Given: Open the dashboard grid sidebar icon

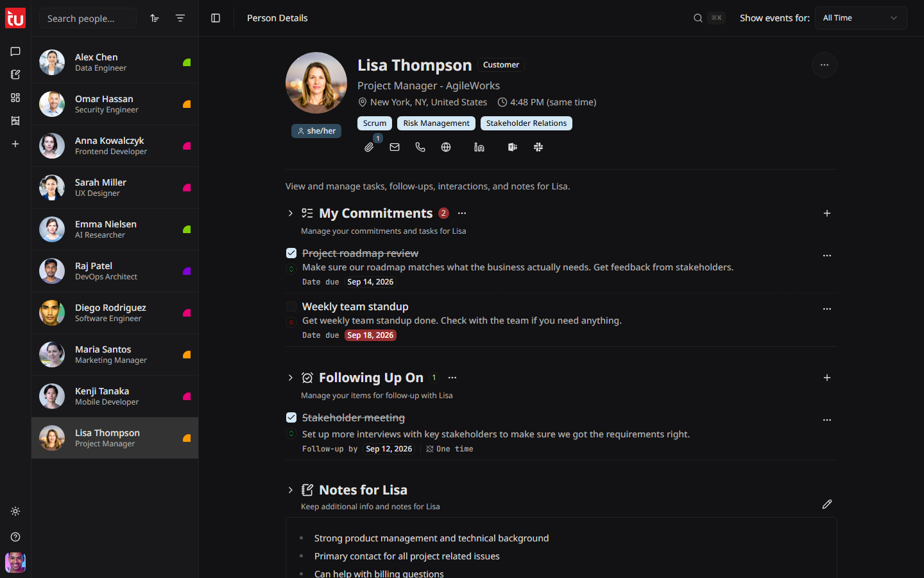Looking at the screenshot, I should click(15, 98).
